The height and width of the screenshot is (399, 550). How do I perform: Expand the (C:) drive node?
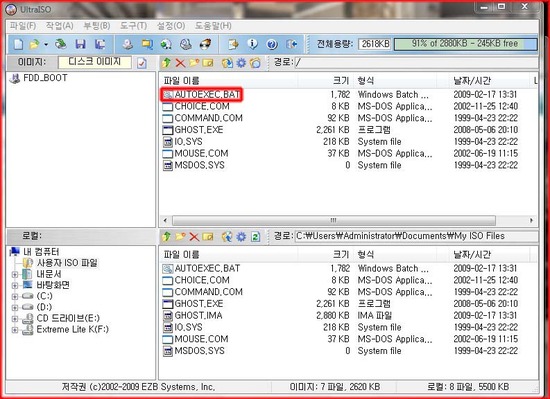(15, 297)
